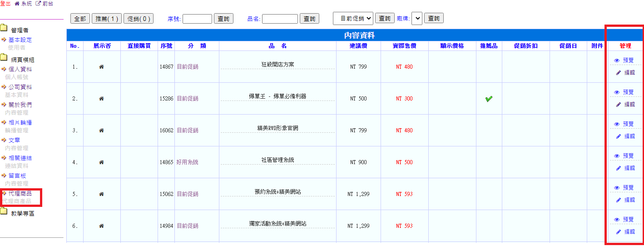Click the home icon in row 5

(x=102, y=194)
